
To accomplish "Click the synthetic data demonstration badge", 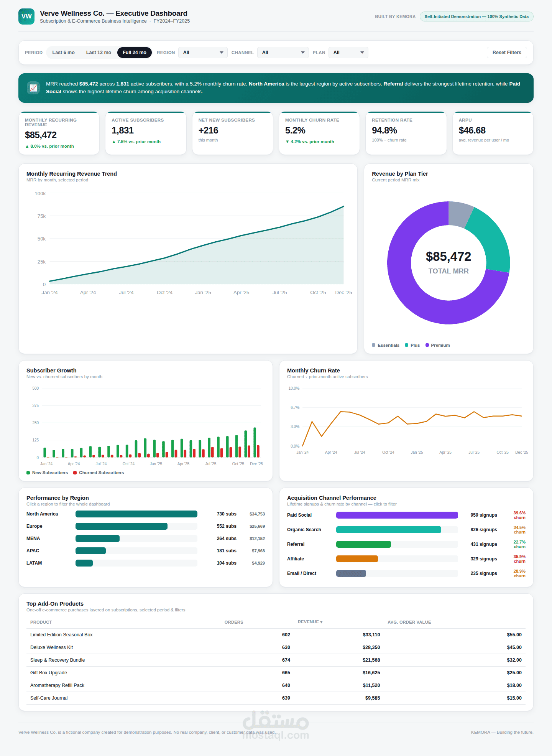I will (x=476, y=16).
